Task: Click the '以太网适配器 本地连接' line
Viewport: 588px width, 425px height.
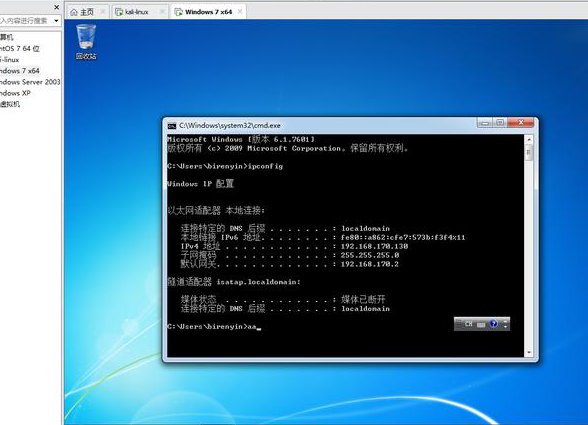Action: [x=216, y=210]
